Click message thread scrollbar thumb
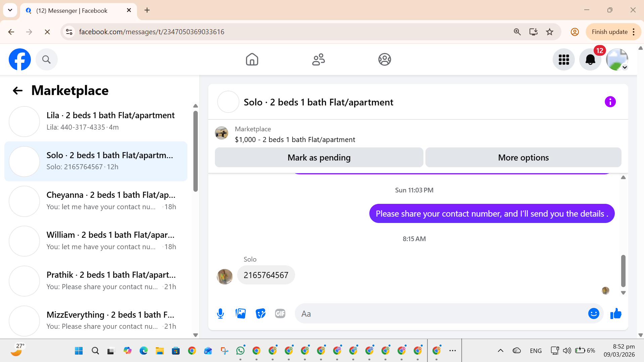 coord(623,271)
